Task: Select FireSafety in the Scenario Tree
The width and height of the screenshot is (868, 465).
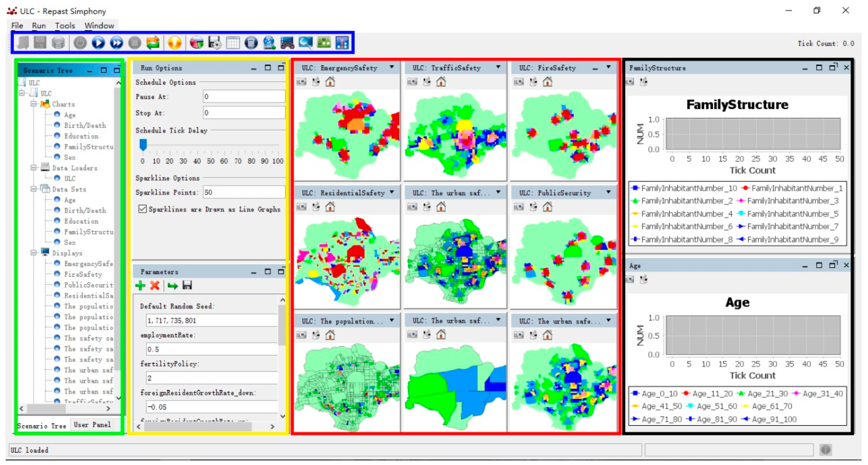Action: pyautogui.click(x=83, y=274)
